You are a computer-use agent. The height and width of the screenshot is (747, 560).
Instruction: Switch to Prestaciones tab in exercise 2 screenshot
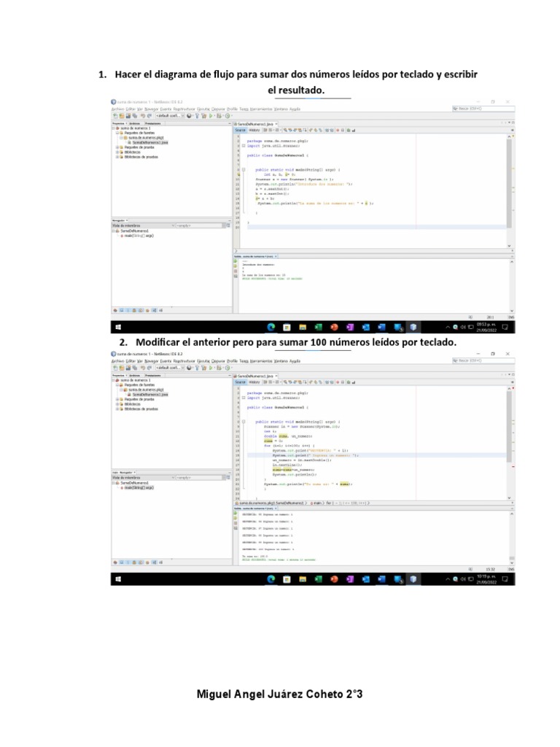153,376
